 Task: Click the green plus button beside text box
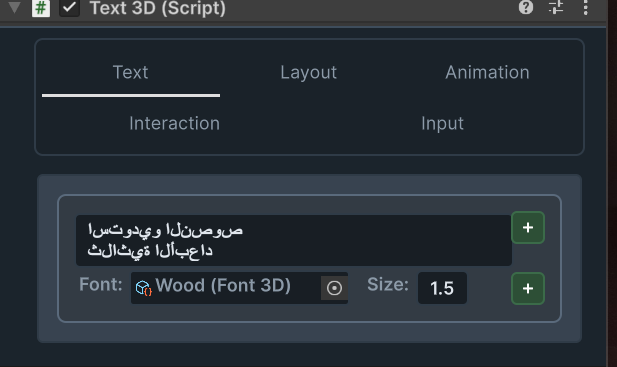(528, 227)
